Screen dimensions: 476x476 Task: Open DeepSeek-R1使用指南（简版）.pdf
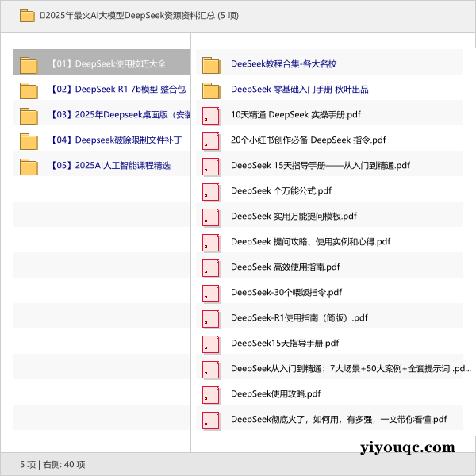(299, 318)
